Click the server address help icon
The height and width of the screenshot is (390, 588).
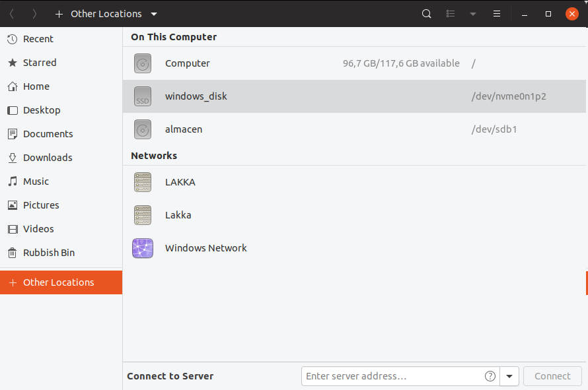(490, 376)
